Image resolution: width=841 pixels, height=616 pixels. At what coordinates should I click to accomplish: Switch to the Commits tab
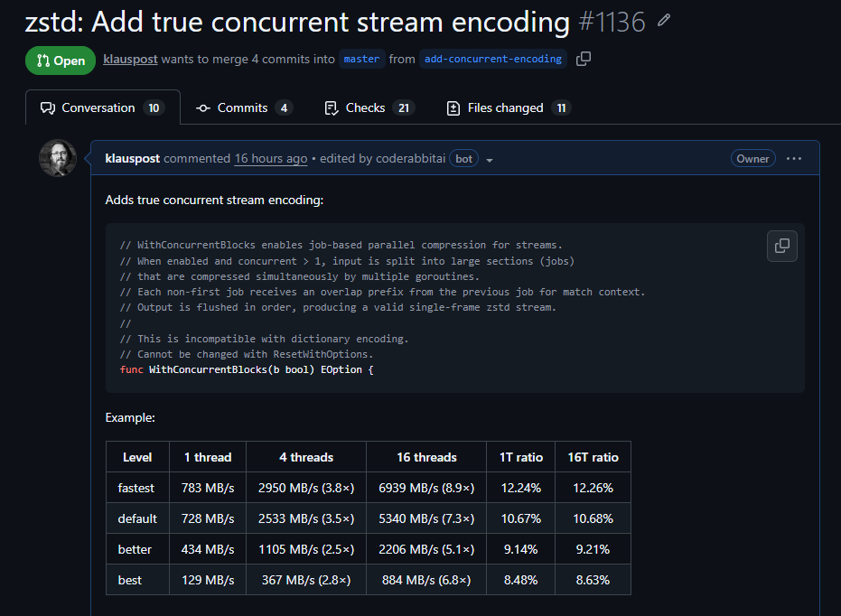[243, 107]
